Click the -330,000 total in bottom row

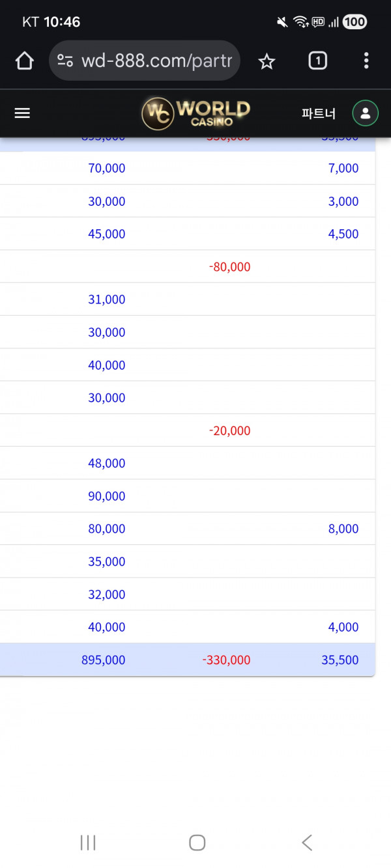click(x=226, y=660)
